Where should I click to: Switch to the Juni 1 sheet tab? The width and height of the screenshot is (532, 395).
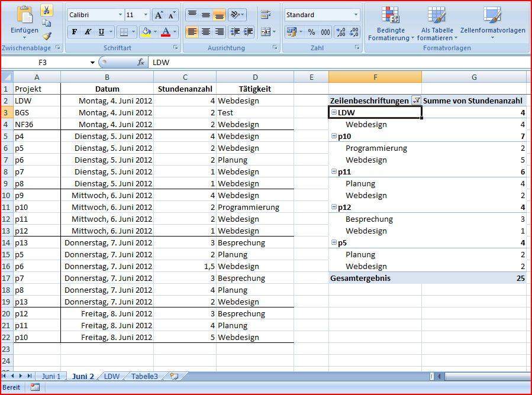51,376
